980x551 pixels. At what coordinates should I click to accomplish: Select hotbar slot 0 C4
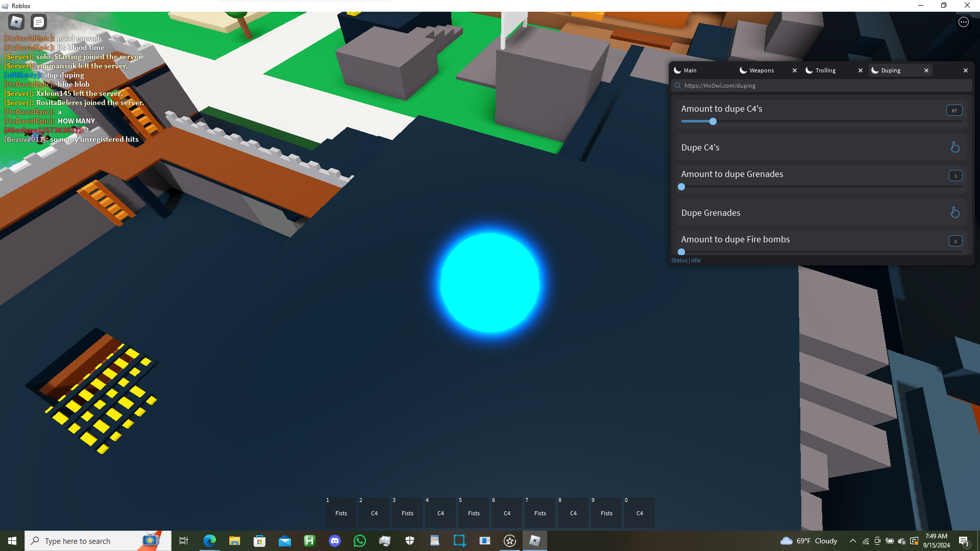[x=640, y=513]
